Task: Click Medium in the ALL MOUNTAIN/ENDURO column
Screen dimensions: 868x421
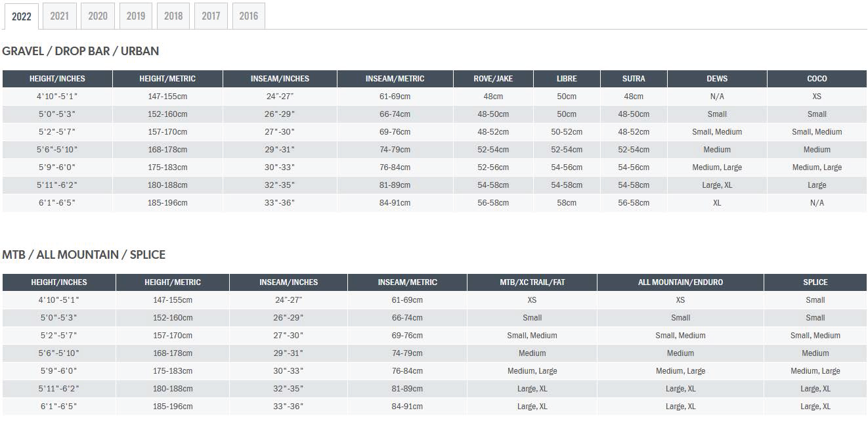Action: [680, 353]
